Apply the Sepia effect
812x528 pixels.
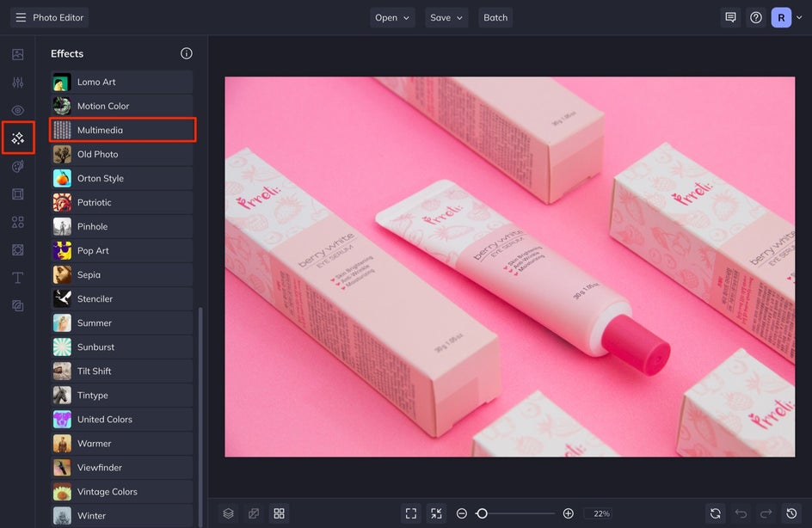[x=122, y=275]
